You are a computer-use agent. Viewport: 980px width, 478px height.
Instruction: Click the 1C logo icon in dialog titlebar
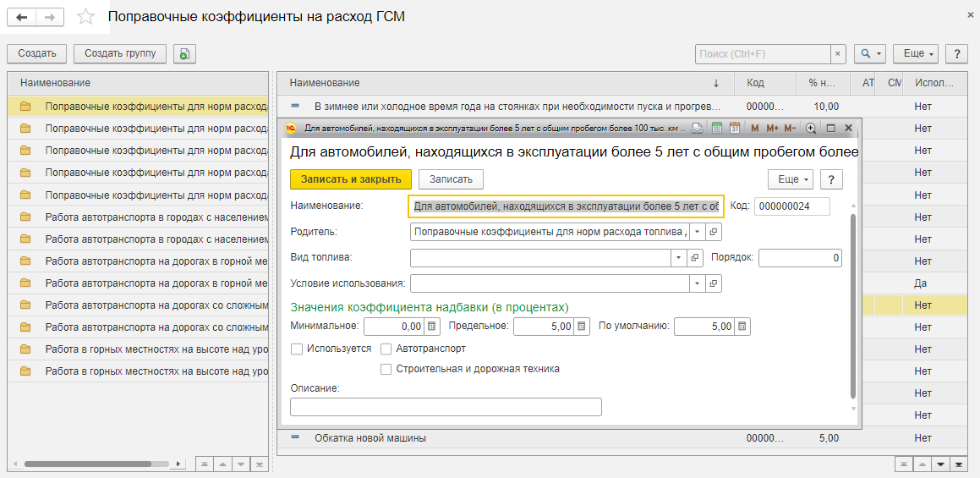pos(291,129)
